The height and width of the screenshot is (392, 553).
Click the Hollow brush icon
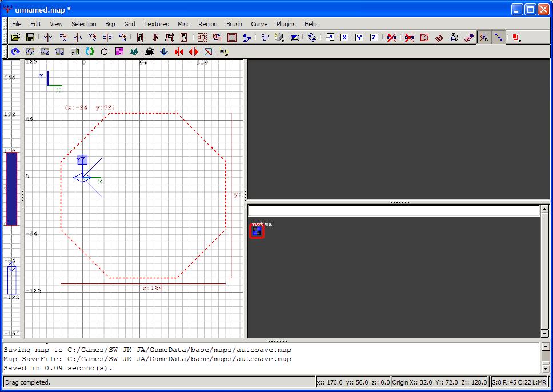pyautogui.click(x=232, y=37)
